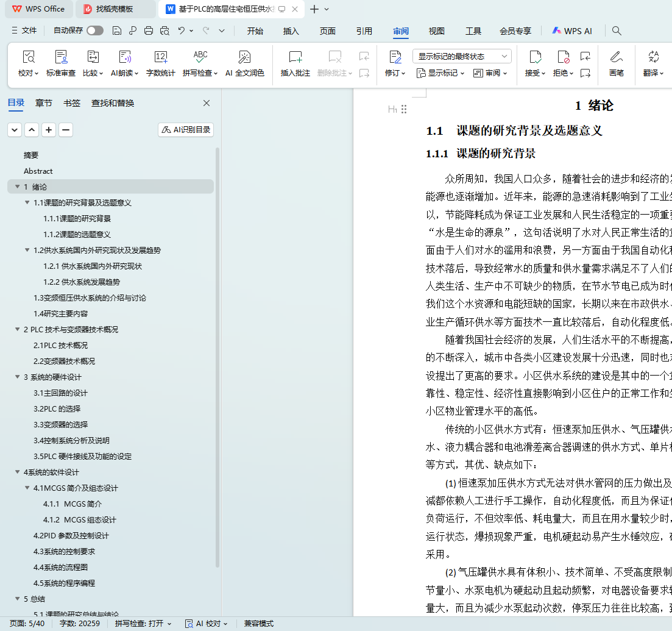Click the search magnifier icon in menu bar
Viewport: 672px width, 631px height.
click(x=617, y=31)
